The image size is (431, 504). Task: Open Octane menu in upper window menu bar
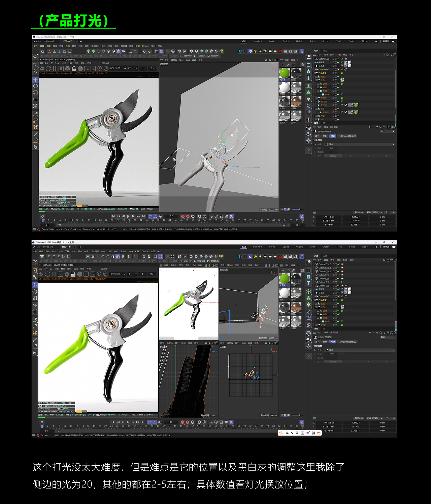(x=145, y=46)
